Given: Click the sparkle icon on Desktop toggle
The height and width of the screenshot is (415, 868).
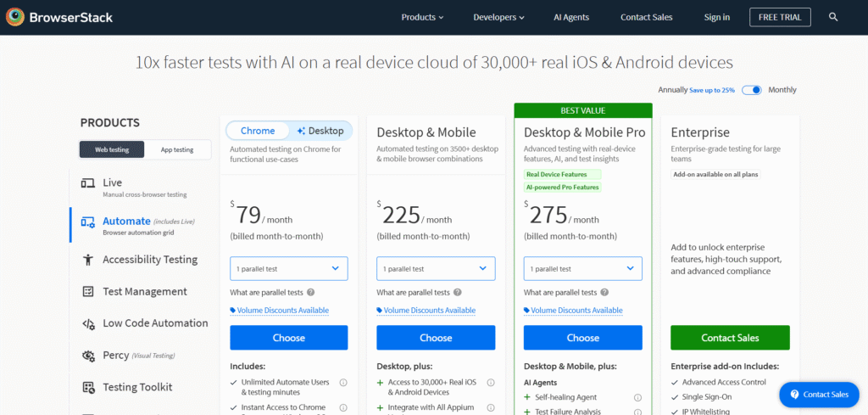Looking at the screenshot, I should point(301,132).
